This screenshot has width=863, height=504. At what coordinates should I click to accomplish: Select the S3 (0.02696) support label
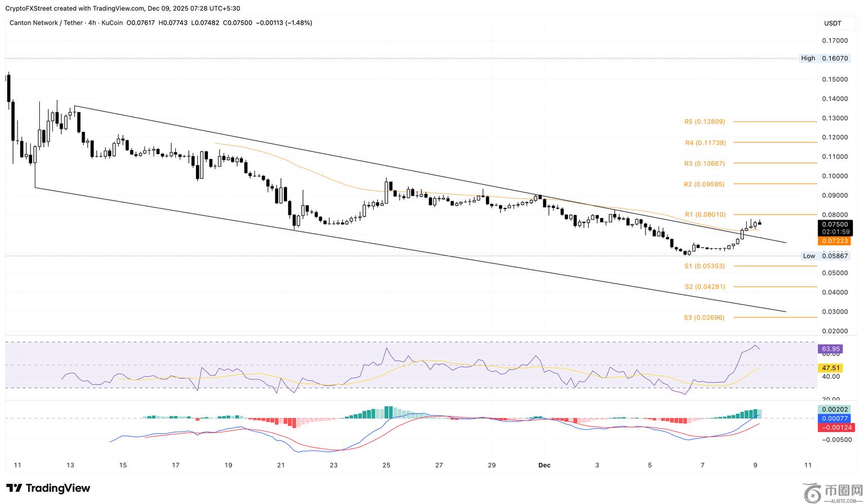pos(705,318)
